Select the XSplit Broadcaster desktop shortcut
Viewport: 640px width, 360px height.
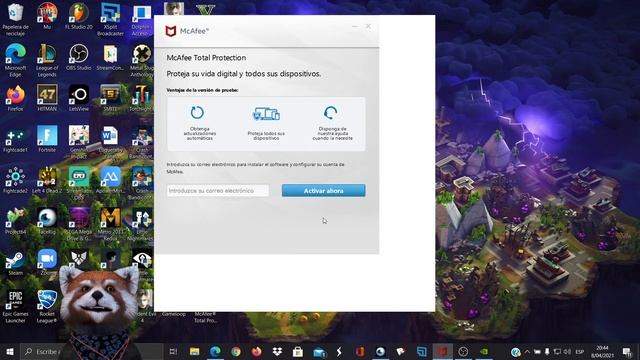coord(110,19)
